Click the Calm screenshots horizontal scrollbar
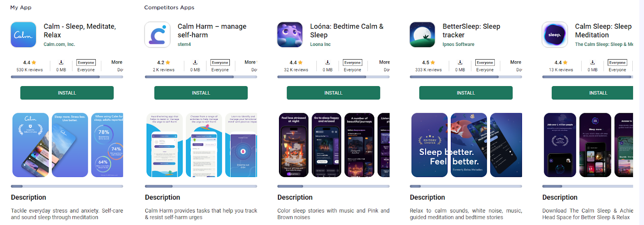 67,186
